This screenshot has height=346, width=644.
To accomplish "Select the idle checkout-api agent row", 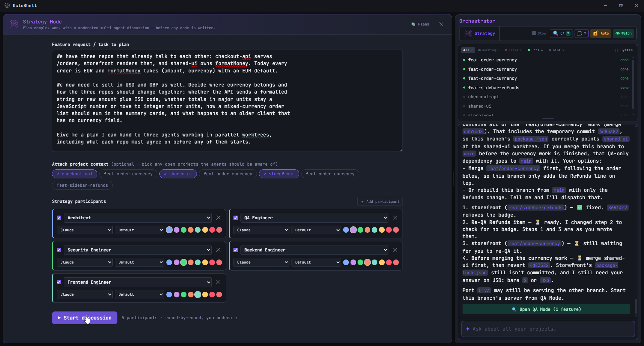I will click(x=546, y=97).
